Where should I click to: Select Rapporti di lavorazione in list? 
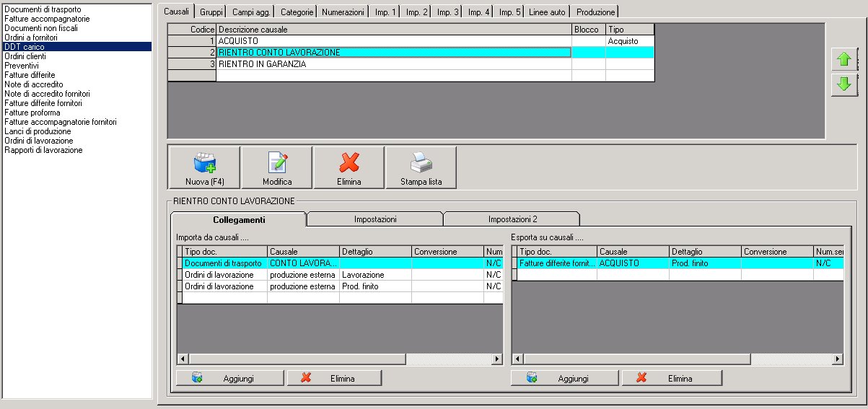coord(76,149)
